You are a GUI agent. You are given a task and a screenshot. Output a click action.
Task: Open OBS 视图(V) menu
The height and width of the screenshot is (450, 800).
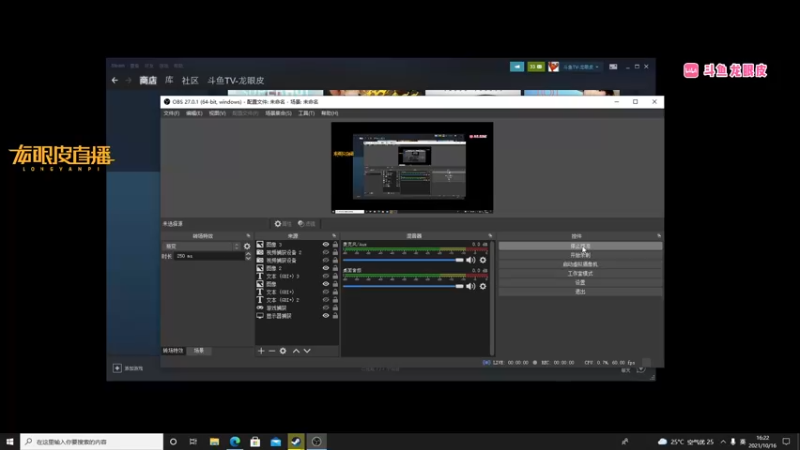217,113
